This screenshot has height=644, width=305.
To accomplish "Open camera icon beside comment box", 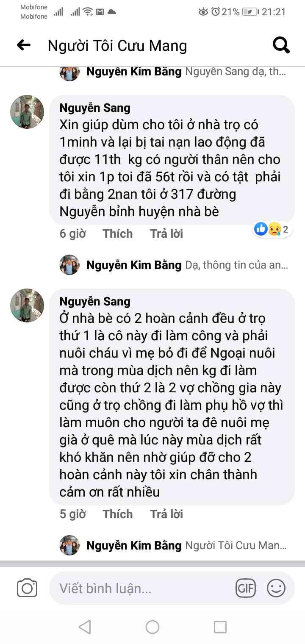I will coord(27,588).
